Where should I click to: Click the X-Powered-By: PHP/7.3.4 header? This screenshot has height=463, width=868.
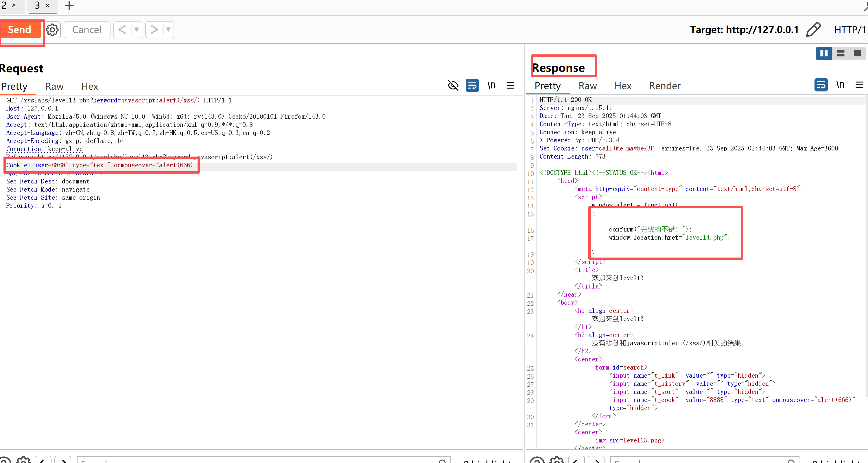pos(579,140)
